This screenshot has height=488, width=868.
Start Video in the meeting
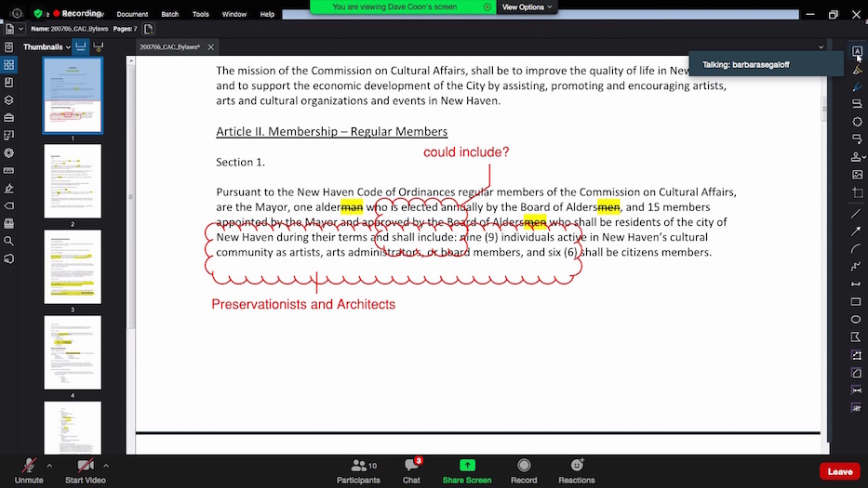pos(86,471)
